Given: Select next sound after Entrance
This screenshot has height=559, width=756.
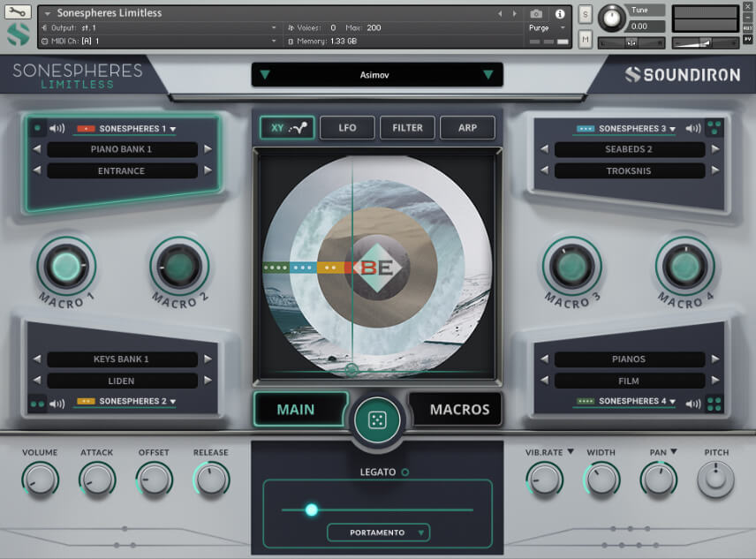Looking at the screenshot, I should (x=208, y=170).
